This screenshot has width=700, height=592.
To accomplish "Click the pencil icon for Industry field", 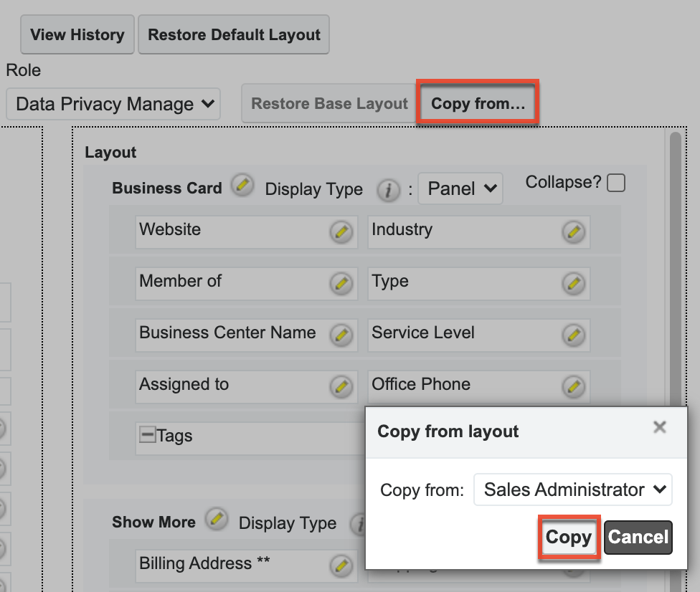I will coord(573,232).
